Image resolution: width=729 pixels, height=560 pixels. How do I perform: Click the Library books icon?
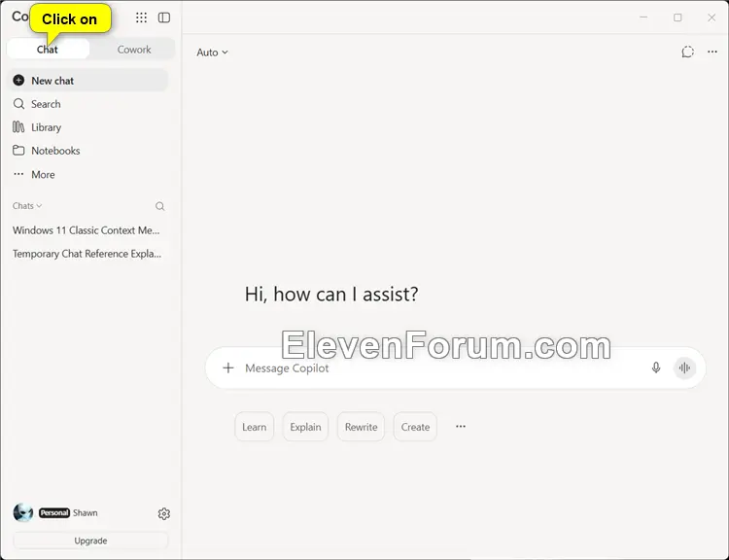pyautogui.click(x=18, y=127)
